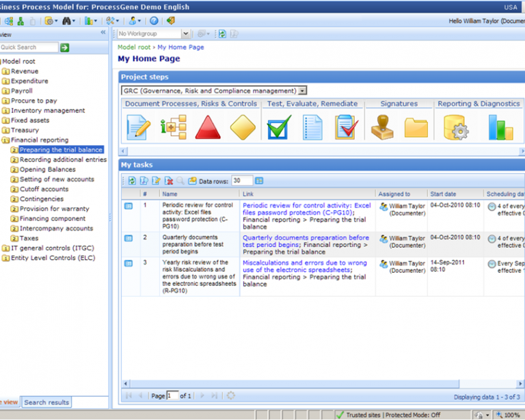
Task: Open the binoculars search dropdown
Action: click(x=69, y=21)
